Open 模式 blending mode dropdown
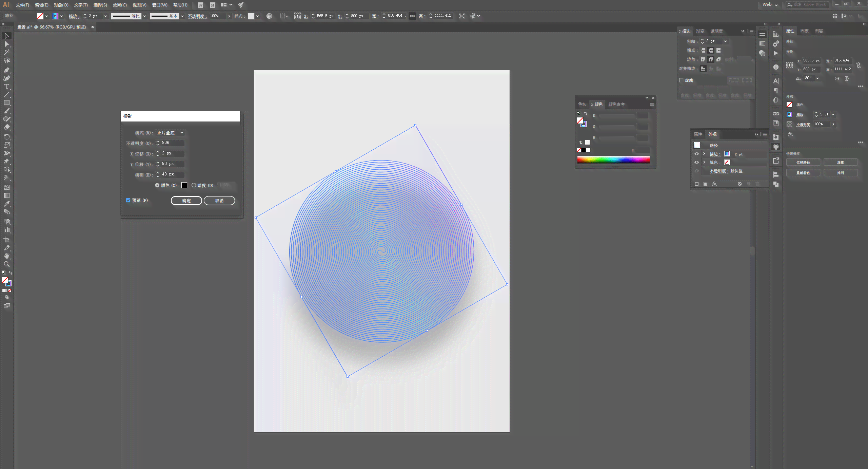The width and height of the screenshot is (868, 469). [x=170, y=133]
